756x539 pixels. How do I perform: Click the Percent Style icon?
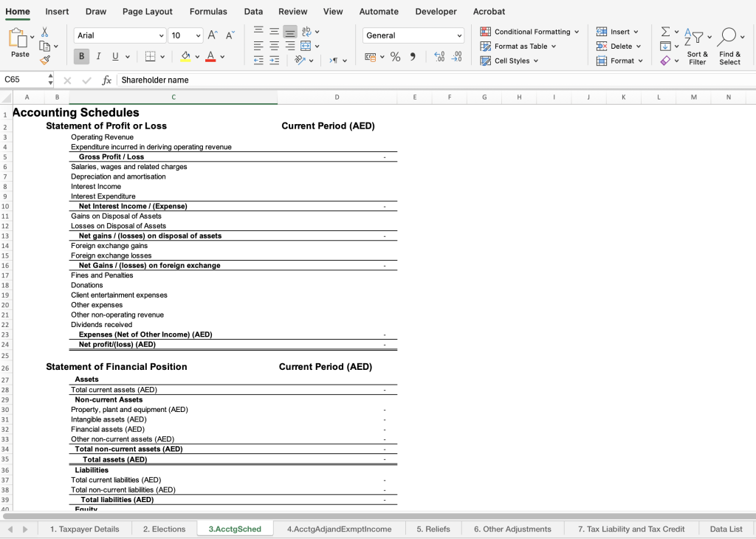(394, 57)
